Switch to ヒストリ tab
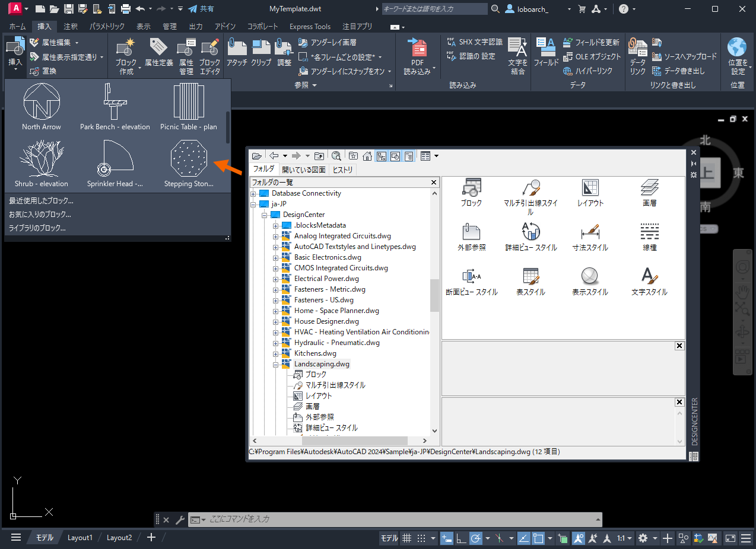The image size is (756, 549). click(x=342, y=170)
